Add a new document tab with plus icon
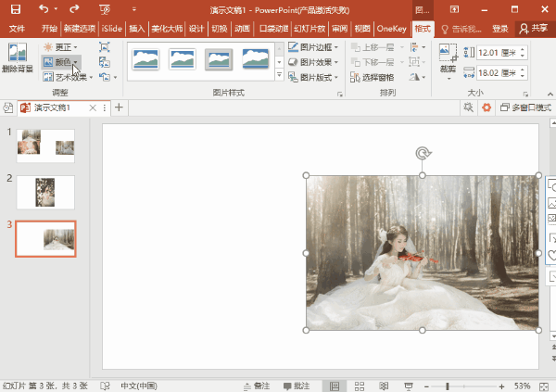The height and width of the screenshot is (392, 556). click(119, 108)
